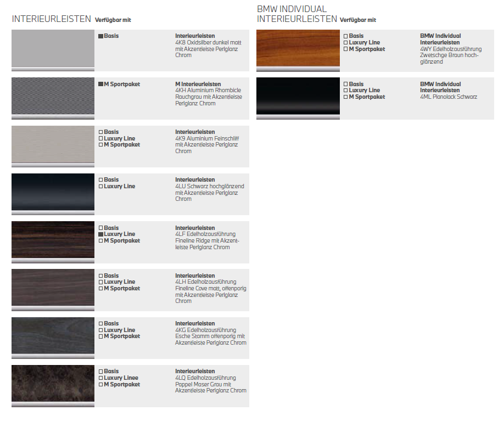Toggle the filled Luxury Line box for 4LF

[x=100, y=234]
